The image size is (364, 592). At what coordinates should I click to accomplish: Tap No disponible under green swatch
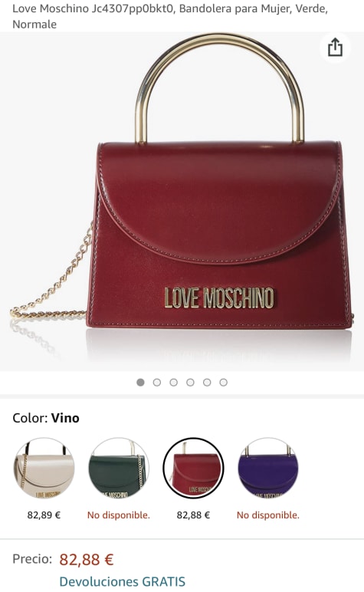coord(119,515)
